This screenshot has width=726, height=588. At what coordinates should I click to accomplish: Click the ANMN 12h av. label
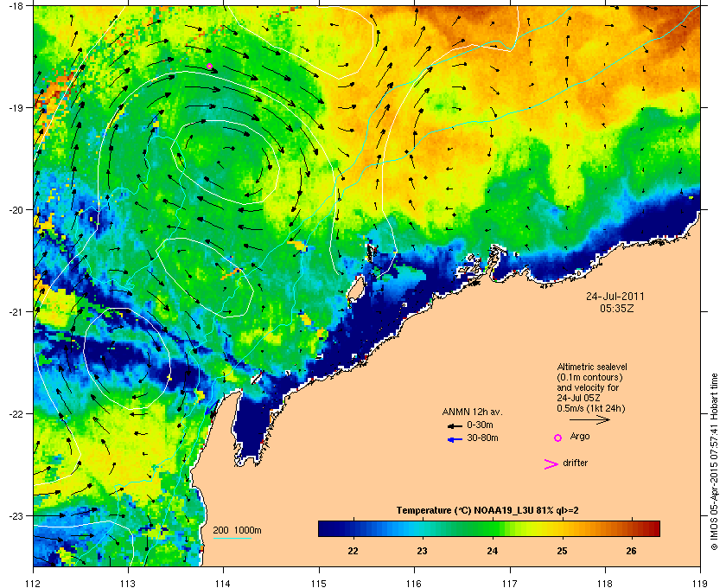pyautogui.click(x=472, y=412)
